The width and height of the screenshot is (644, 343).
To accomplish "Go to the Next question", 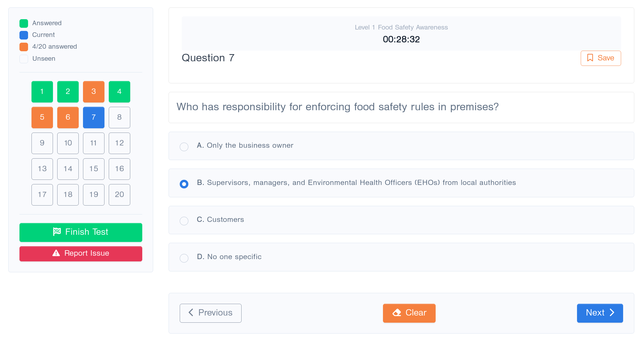I will 600,313.
